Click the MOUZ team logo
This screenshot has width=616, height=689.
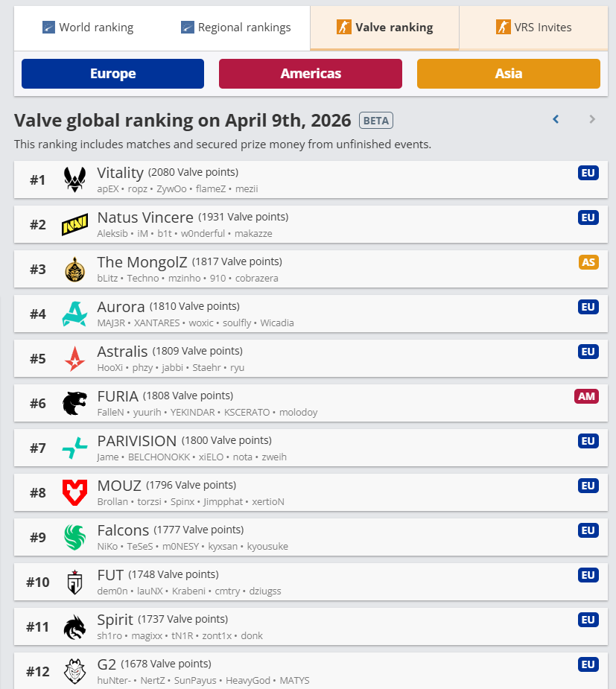coord(74,492)
